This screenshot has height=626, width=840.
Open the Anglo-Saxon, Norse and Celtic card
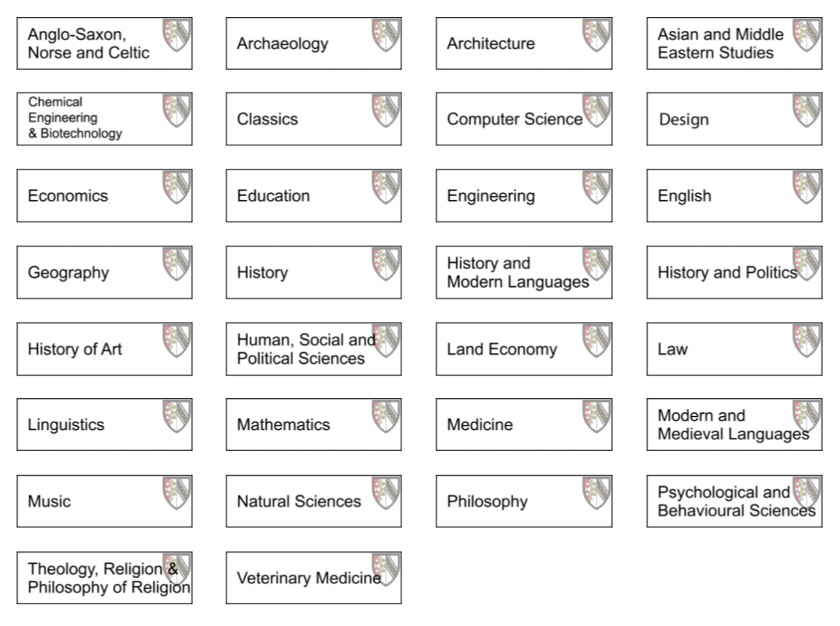(104, 44)
